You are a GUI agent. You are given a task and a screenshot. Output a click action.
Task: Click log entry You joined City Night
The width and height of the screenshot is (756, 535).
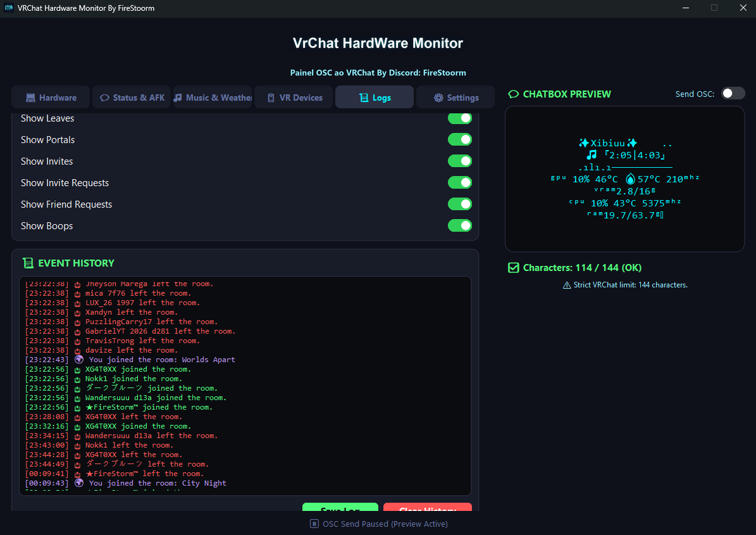tap(125, 483)
